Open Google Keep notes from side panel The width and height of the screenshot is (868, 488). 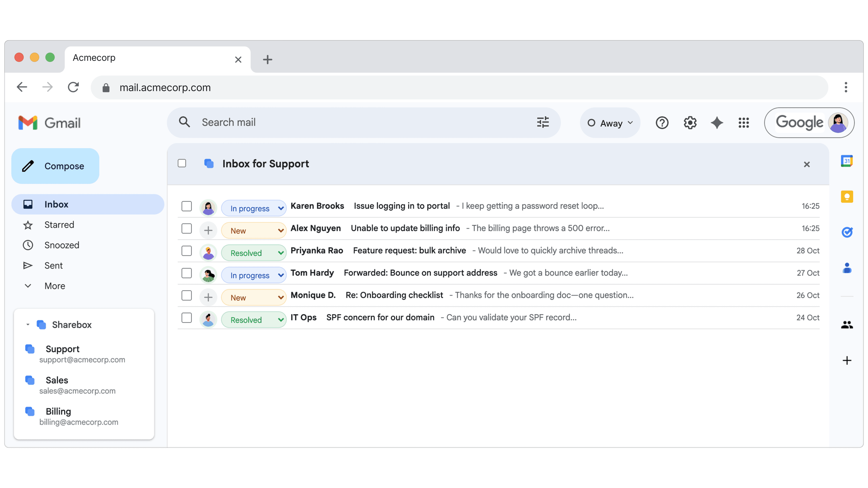coord(847,196)
